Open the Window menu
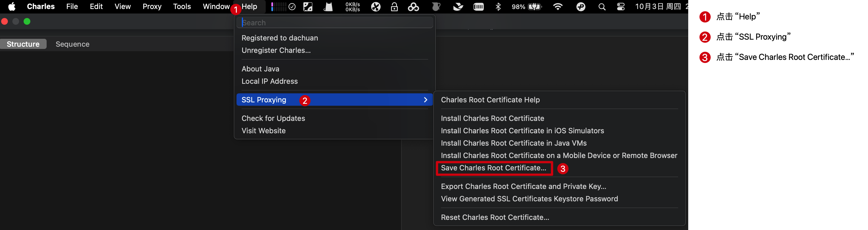Viewport: 868px width, 230px height. [216, 6]
